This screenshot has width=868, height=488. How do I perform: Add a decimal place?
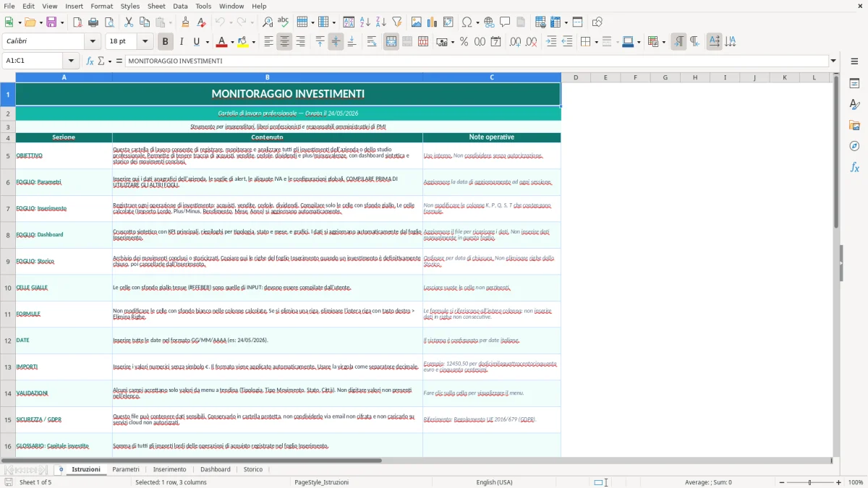pyautogui.click(x=516, y=42)
